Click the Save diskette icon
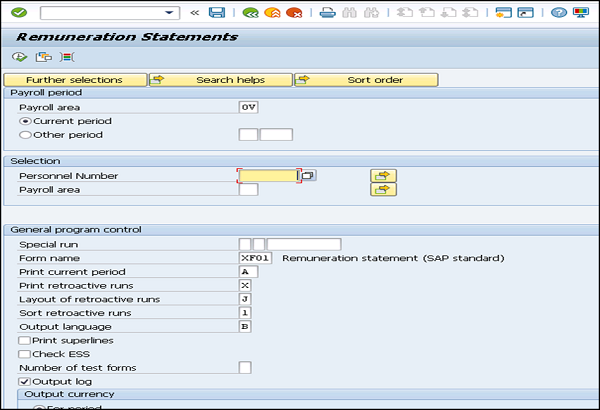This screenshot has width=600, height=410. tap(216, 13)
